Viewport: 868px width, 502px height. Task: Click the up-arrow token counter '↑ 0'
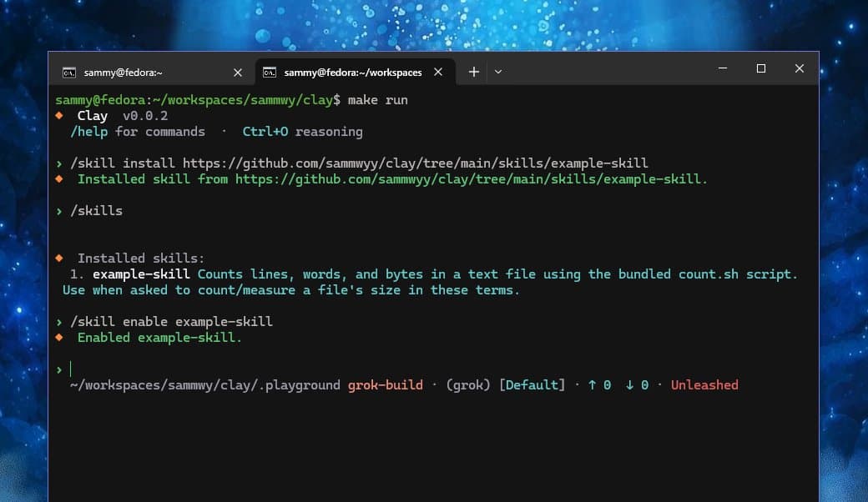[599, 385]
